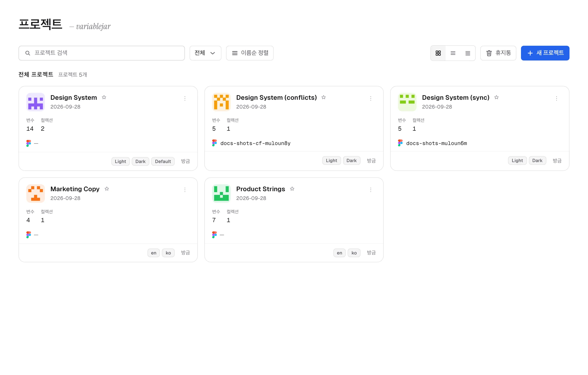Open the Design System (conflicts) project title
Screen dimensions: 588x375
[276, 98]
